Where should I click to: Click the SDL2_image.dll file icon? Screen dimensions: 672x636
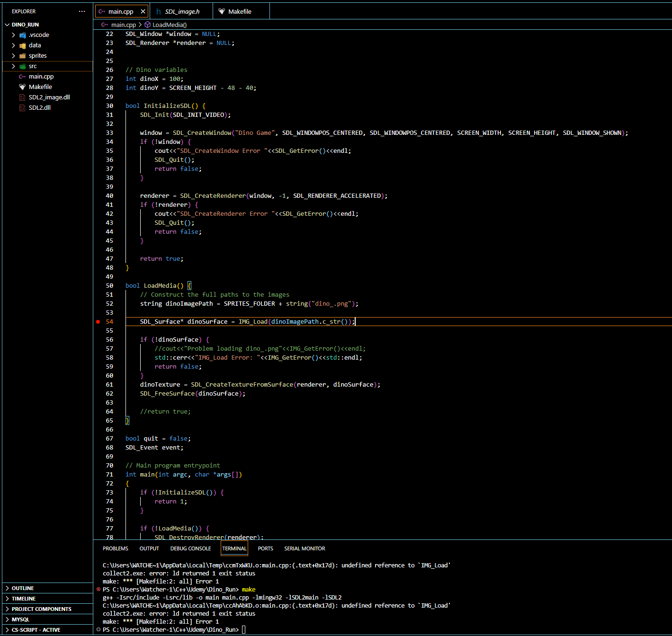tap(22, 97)
